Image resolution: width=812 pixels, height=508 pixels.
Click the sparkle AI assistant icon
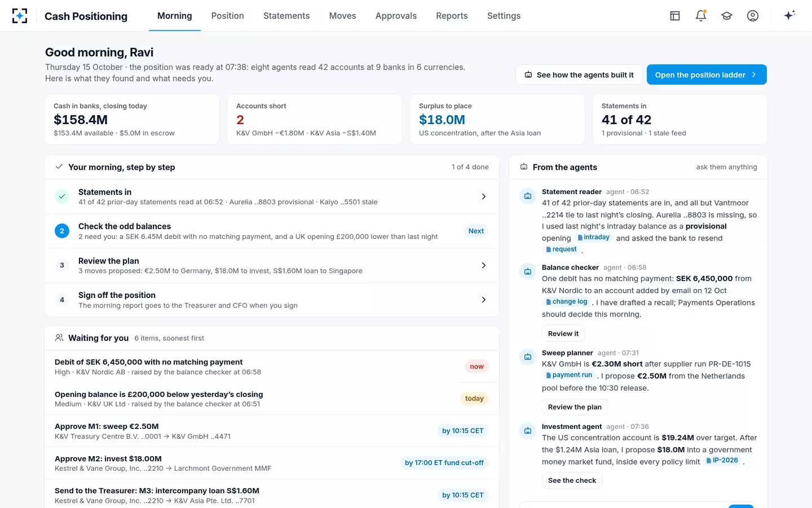(789, 15)
